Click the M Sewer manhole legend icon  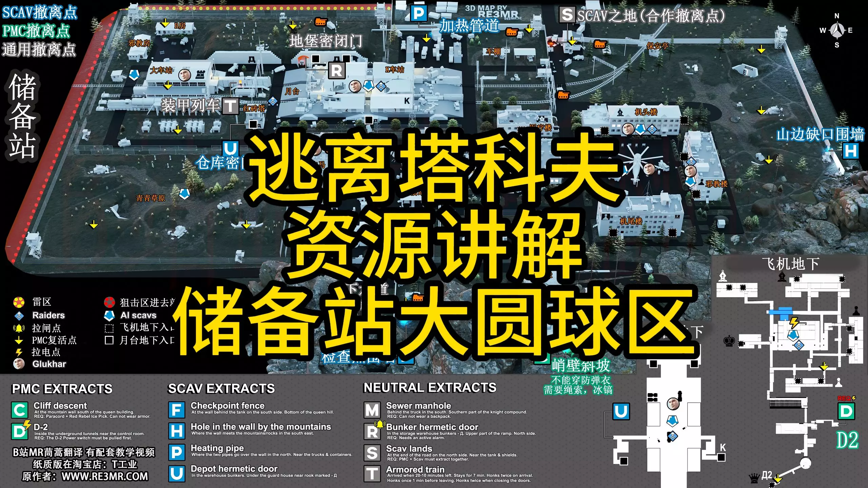pyautogui.click(x=372, y=410)
